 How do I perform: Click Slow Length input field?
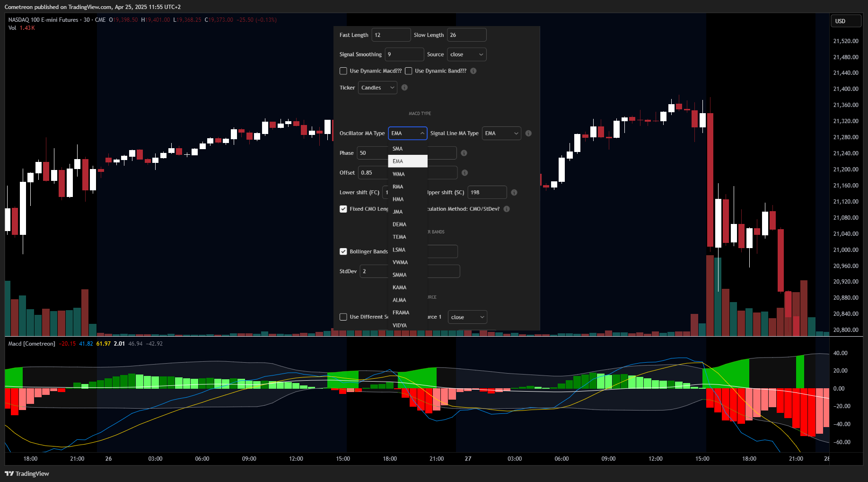[x=467, y=35]
